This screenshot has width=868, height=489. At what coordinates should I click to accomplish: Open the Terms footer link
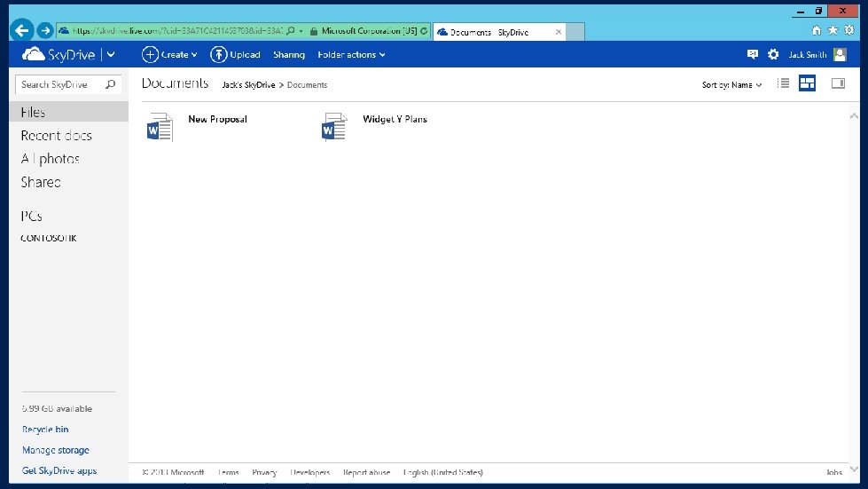point(228,472)
